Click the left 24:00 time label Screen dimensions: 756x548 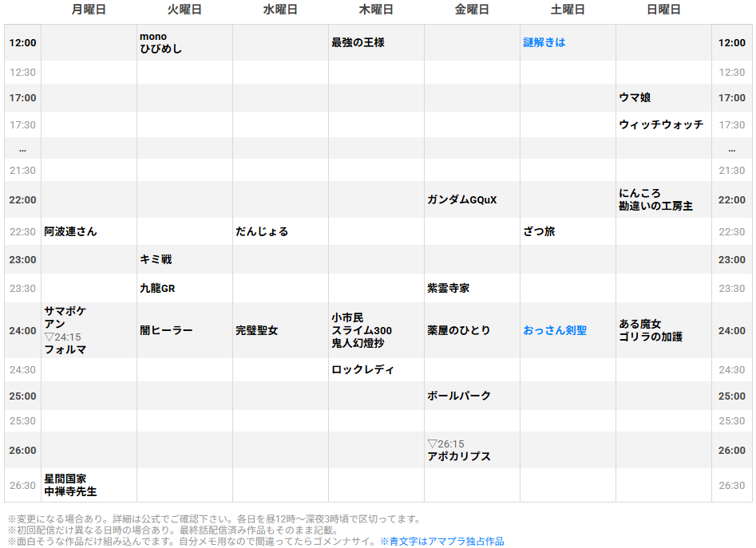tap(22, 331)
